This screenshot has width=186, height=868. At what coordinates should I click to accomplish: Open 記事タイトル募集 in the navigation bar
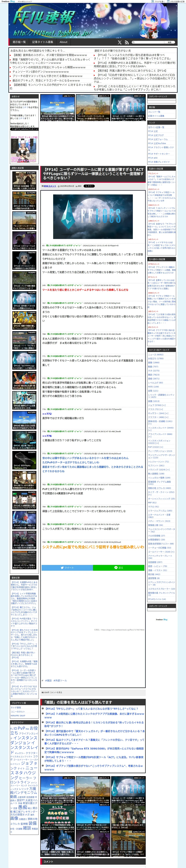43,42
